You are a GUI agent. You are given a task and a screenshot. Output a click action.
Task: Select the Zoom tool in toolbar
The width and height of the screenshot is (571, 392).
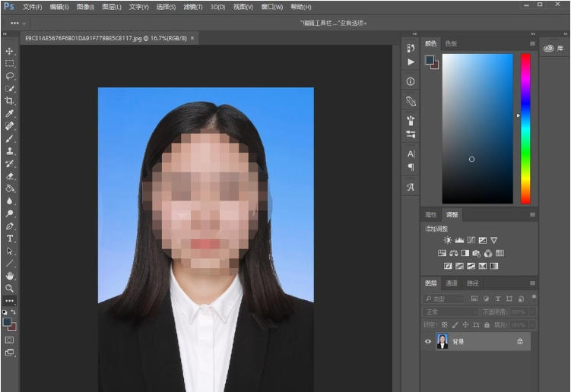(x=10, y=288)
